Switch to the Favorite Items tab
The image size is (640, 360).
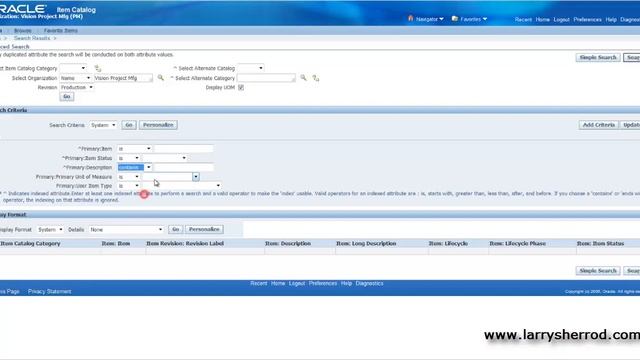point(60,31)
